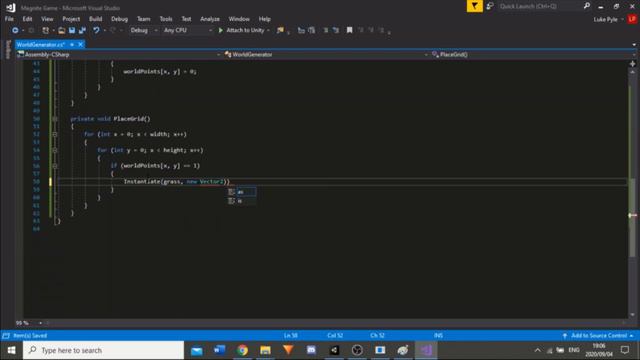Click the vertical scrollbar down arrow
640x360 pixels.
pos(632,315)
